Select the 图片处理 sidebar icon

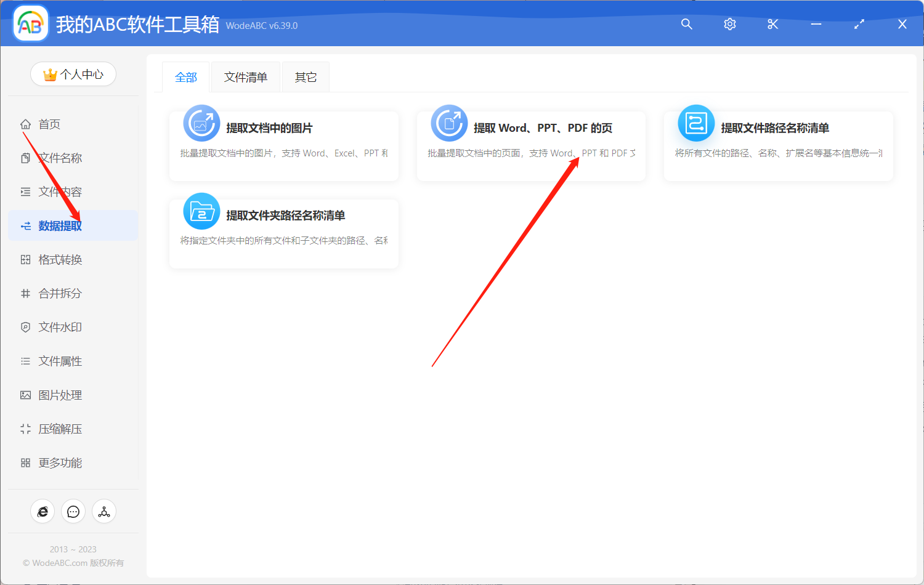[25, 395]
